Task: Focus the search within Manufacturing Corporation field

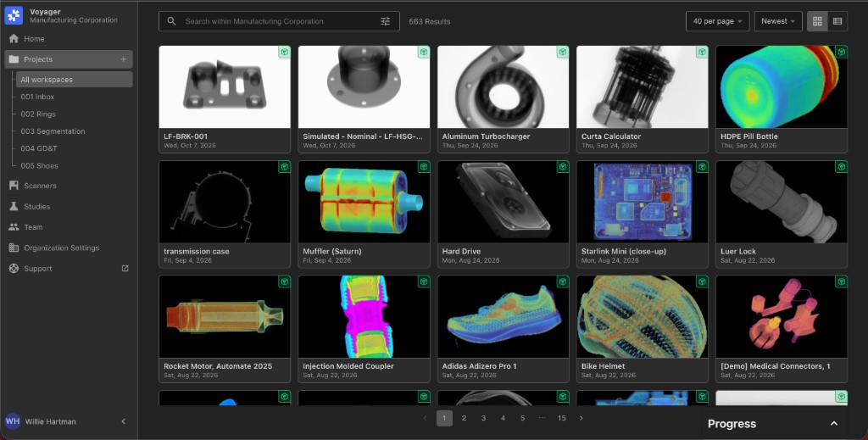Action: pos(279,21)
